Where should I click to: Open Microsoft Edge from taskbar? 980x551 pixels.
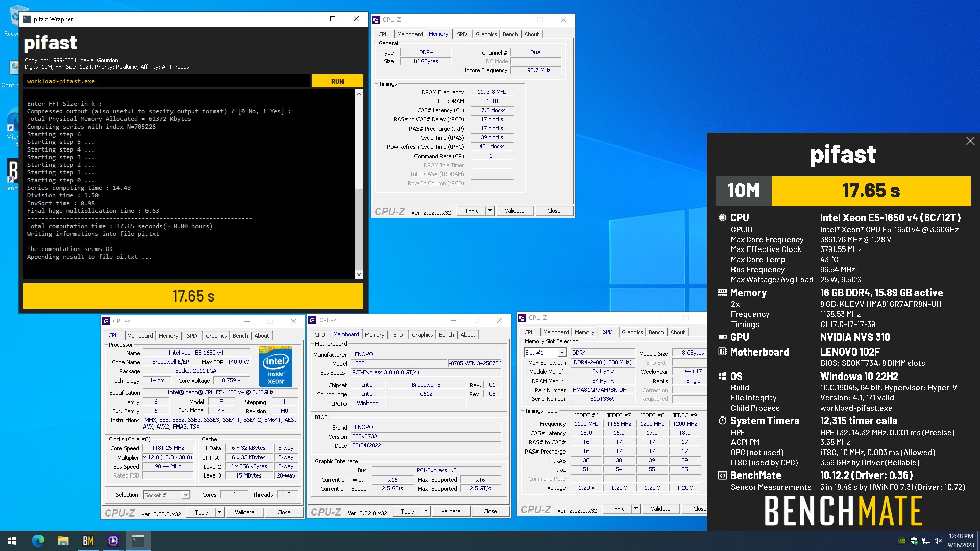click(38, 541)
